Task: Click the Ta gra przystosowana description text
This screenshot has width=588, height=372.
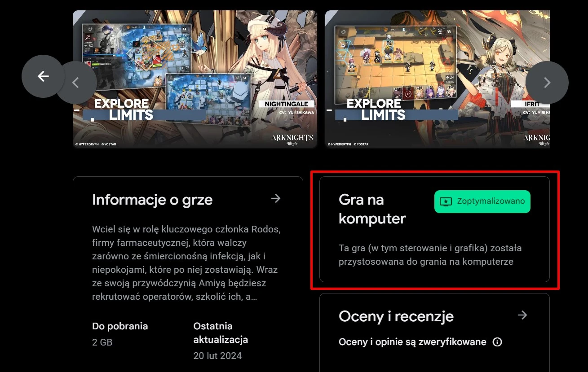Action: click(430, 254)
